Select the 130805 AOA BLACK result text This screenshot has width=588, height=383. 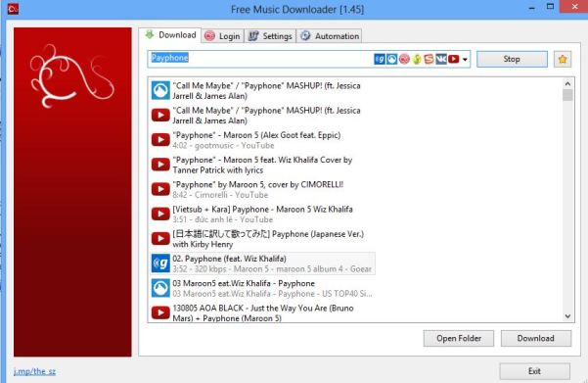click(263, 313)
